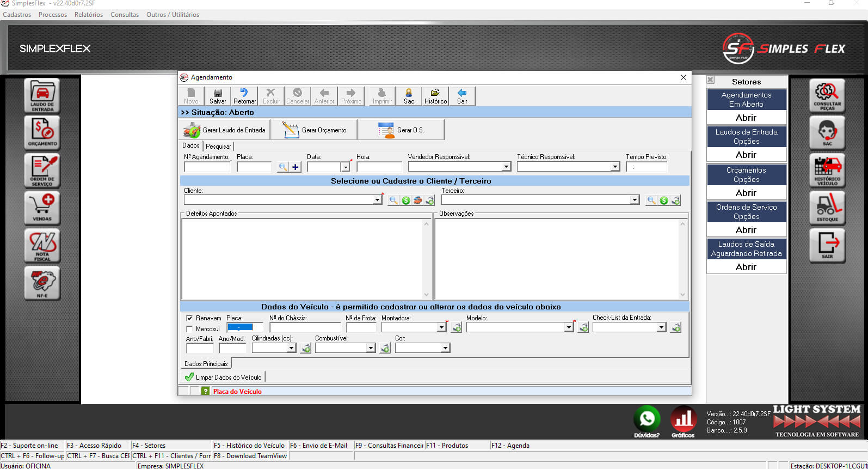Click the plus icon next to Placa
The image size is (868, 469).
click(x=296, y=167)
